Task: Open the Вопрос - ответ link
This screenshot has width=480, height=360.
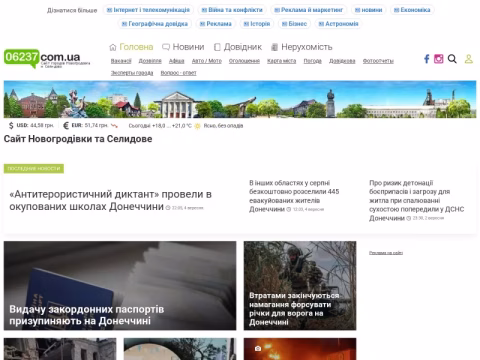Action: tap(178, 73)
